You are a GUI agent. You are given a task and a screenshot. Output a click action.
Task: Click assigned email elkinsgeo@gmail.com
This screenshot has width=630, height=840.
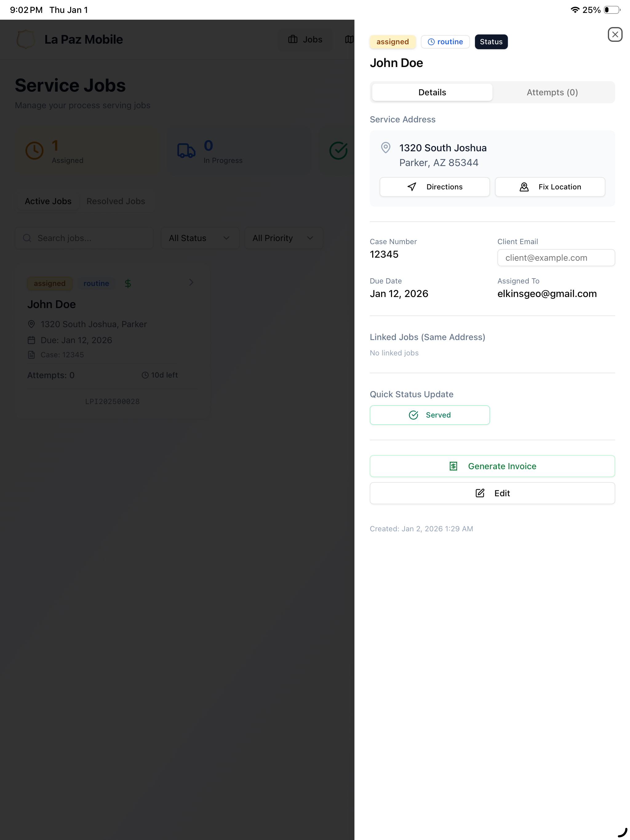pyautogui.click(x=547, y=294)
